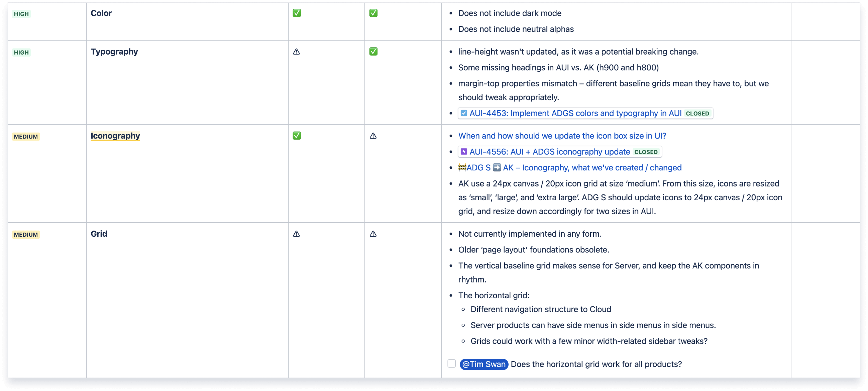Click the blue task icon beside AUI-4453
This screenshot has height=391, width=868.
coord(464,113)
